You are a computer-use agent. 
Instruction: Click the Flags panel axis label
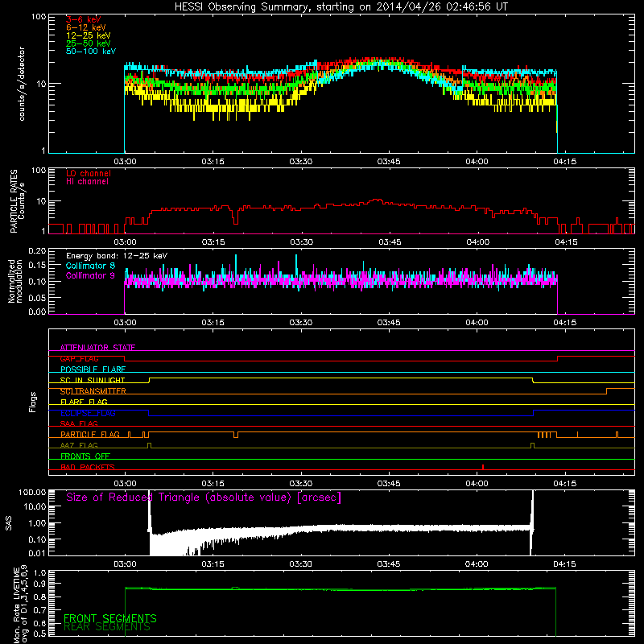coord(32,402)
